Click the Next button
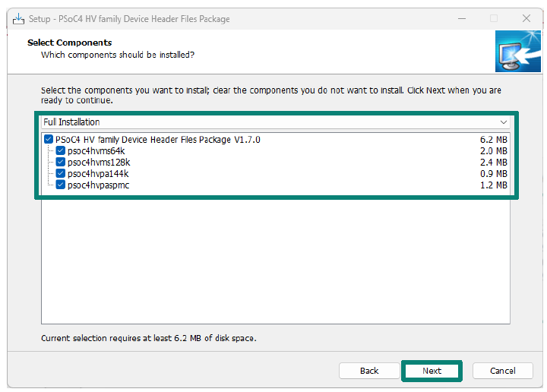The height and width of the screenshot is (392, 547). pos(432,371)
